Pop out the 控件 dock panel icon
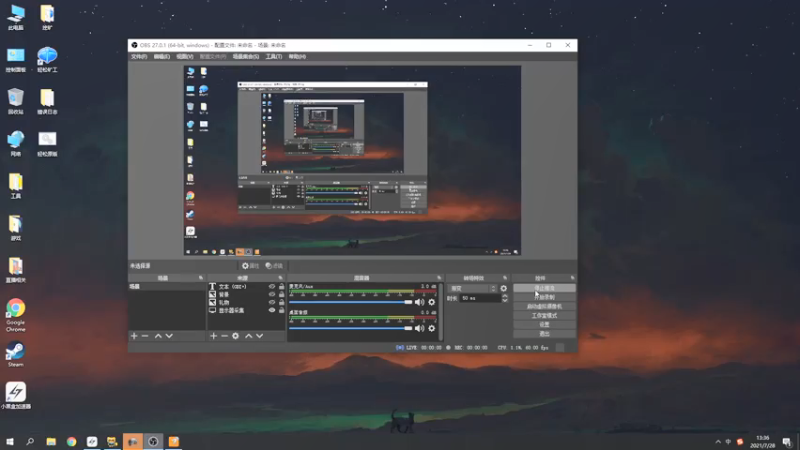This screenshot has height=450, width=800. pyautogui.click(x=572, y=278)
